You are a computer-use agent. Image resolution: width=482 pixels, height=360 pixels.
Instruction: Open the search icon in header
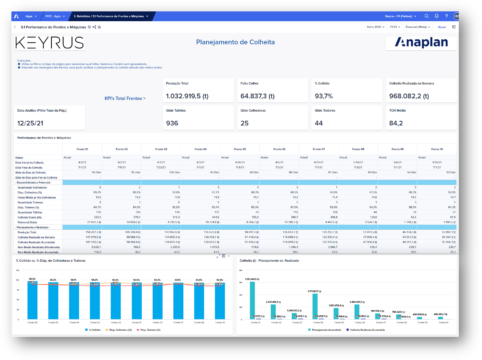(426, 16)
